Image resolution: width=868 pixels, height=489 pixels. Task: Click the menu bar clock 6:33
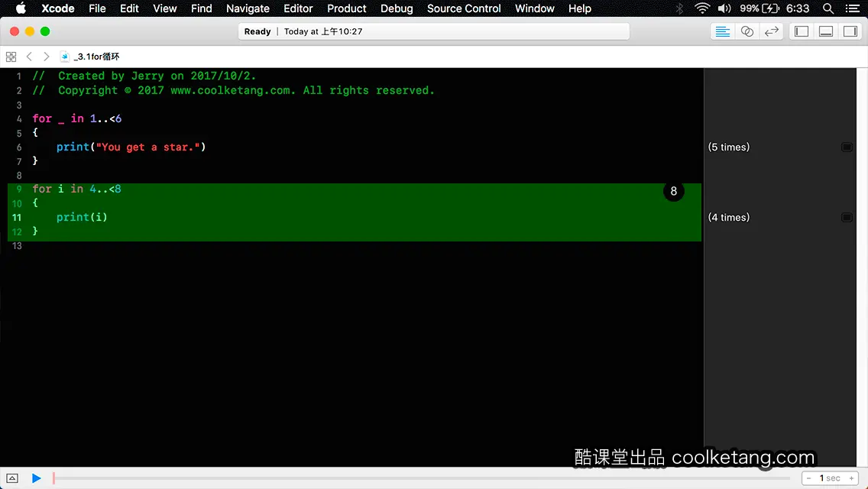[x=798, y=8]
